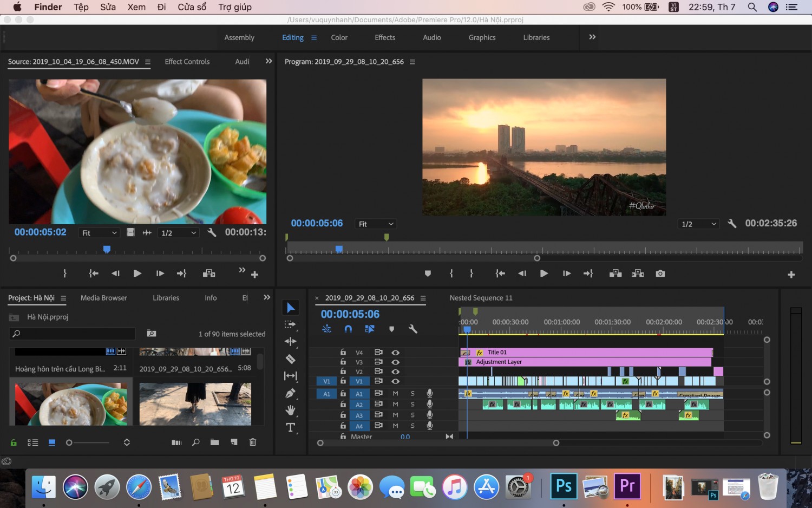Mute audio track A1
This screenshot has height=508, width=812.
click(x=396, y=394)
